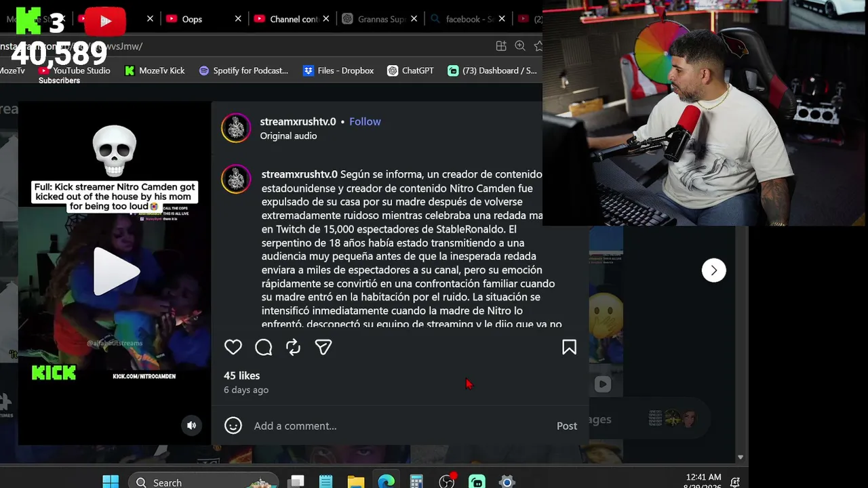Open the notifications bell in system tray
The height and width of the screenshot is (488, 868).
pos(735,483)
